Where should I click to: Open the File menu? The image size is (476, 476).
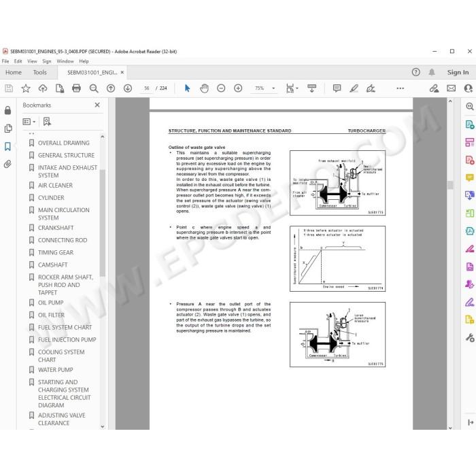(x=5, y=61)
